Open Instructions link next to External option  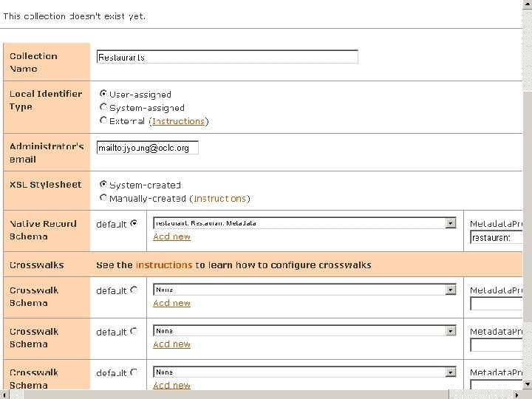tap(178, 121)
